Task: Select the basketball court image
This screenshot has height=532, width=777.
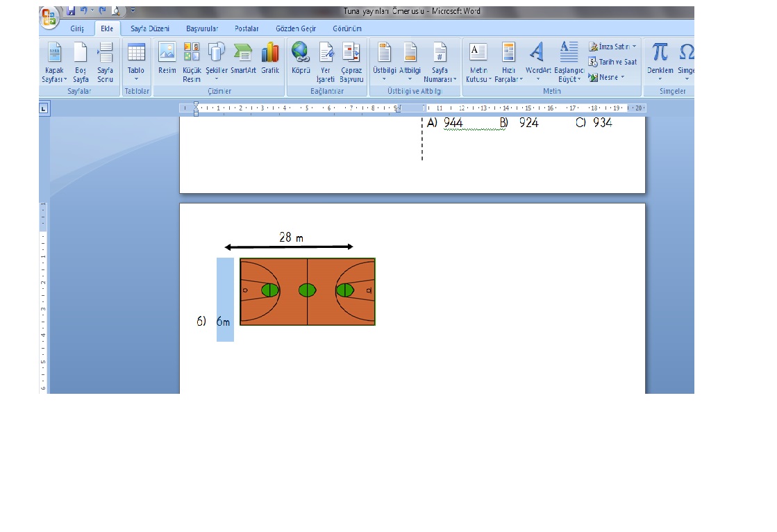Action: tap(308, 292)
